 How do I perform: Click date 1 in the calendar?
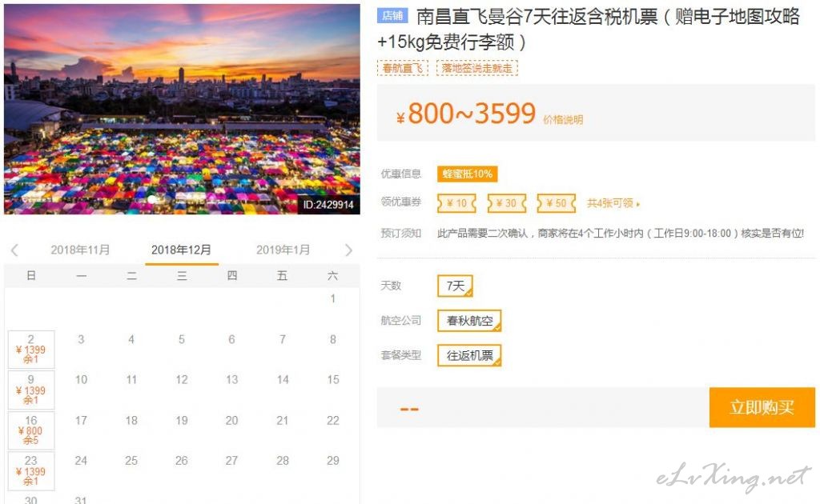pyautogui.click(x=333, y=298)
